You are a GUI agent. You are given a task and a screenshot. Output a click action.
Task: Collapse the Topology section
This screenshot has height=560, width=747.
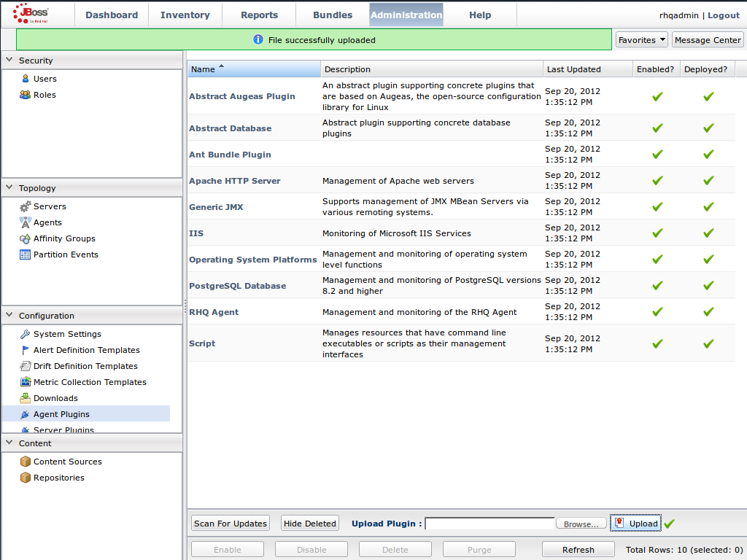pos(8,187)
